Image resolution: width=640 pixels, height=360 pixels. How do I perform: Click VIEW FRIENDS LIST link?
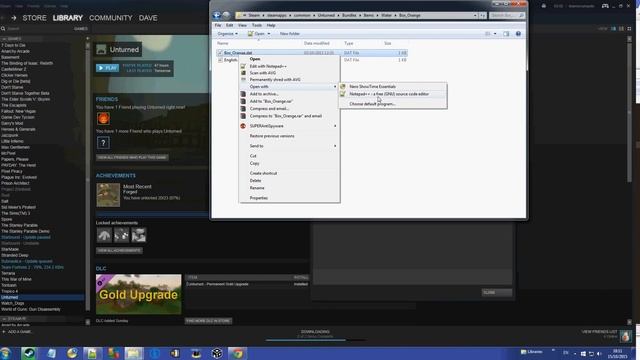[599, 332]
